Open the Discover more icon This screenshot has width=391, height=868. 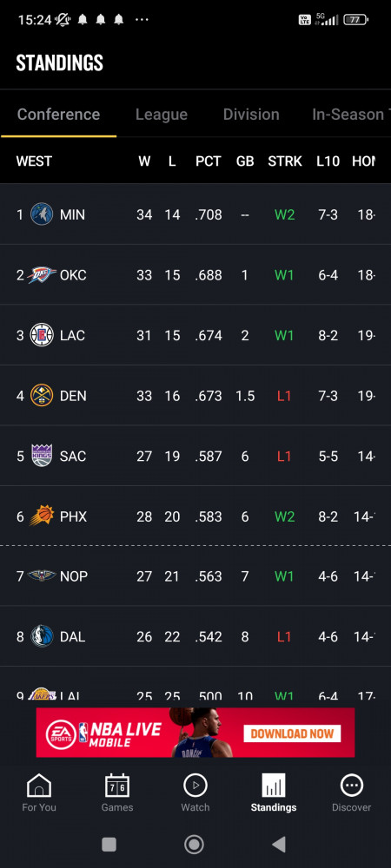click(351, 785)
